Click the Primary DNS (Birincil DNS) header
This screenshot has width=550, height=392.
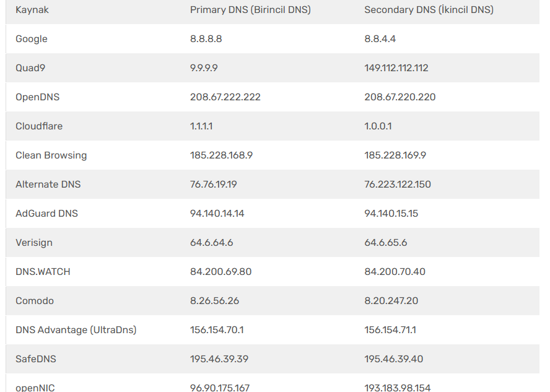pos(250,10)
